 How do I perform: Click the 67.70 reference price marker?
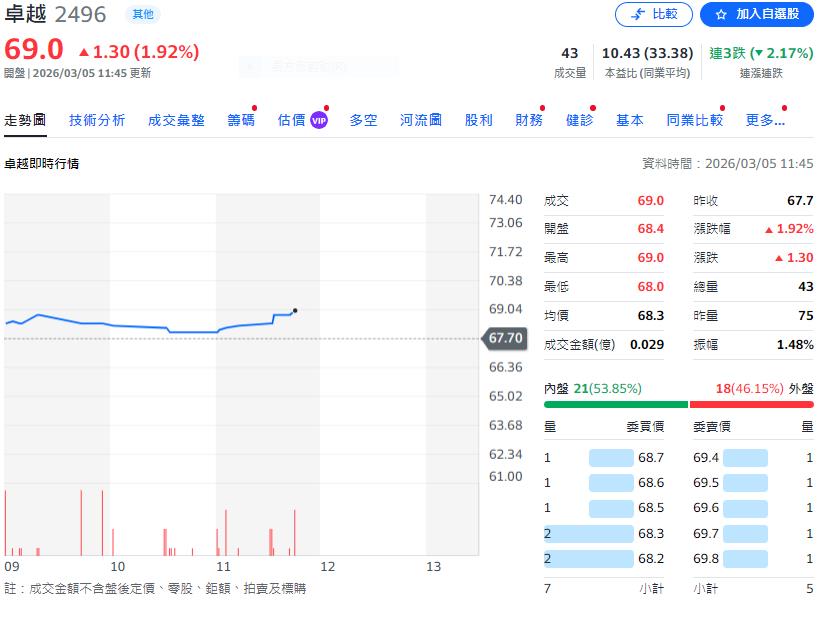tap(505, 339)
